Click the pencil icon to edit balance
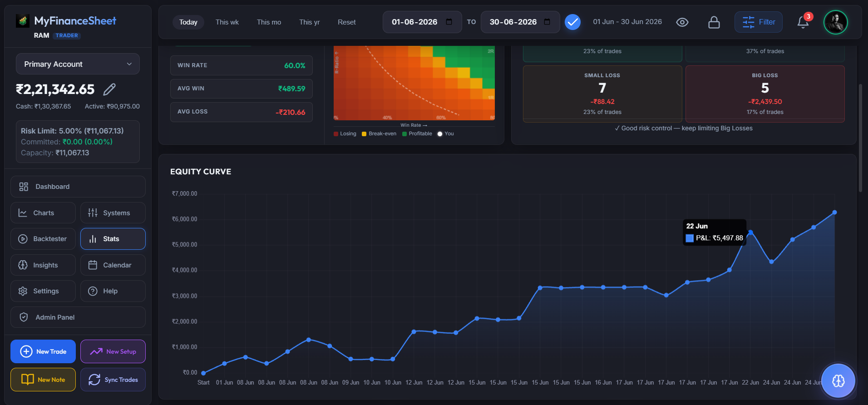This screenshot has width=868, height=405. click(x=109, y=89)
